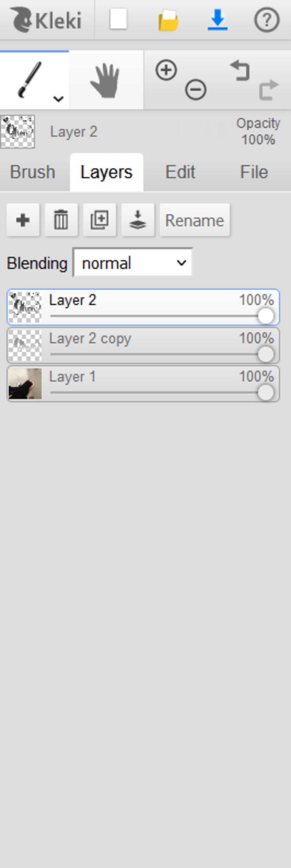
Task: Zoom out with the minus magnifier
Action: pos(196,90)
